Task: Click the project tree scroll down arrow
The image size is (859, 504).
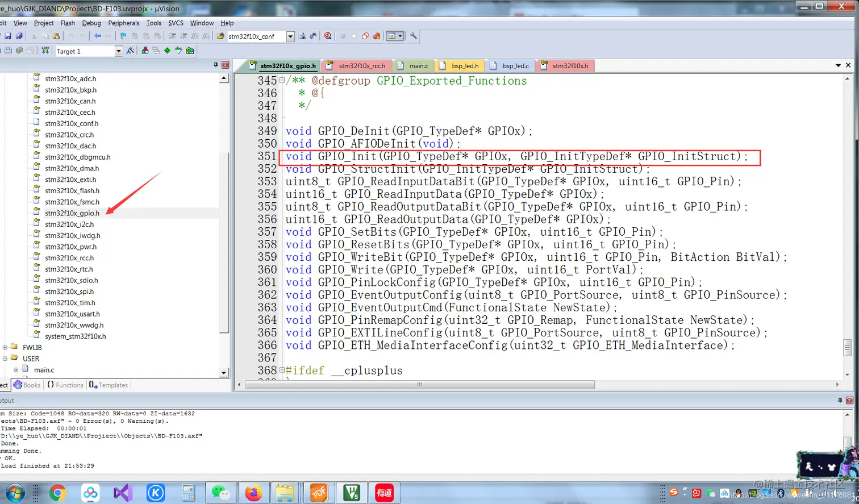Action: (x=224, y=373)
